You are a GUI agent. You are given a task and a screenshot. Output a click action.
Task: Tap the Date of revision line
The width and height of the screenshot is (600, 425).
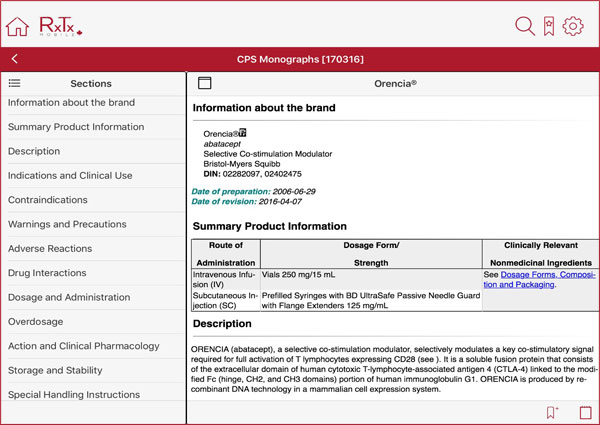[246, 201]
